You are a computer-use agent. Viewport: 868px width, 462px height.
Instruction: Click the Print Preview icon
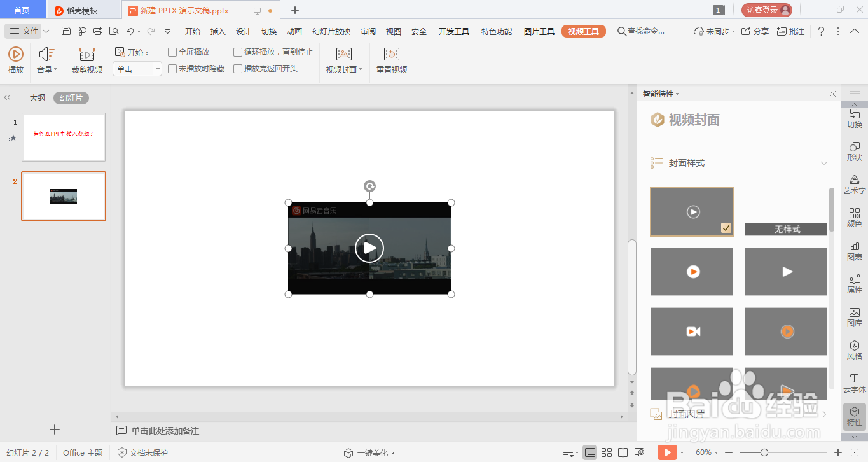click(x=114, y=31)
